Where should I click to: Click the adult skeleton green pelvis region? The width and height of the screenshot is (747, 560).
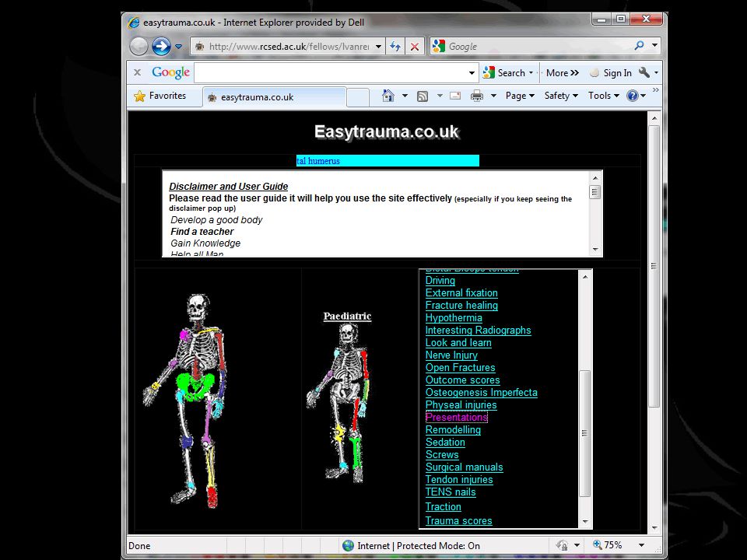pyautogui.click(x=195, y=387)
